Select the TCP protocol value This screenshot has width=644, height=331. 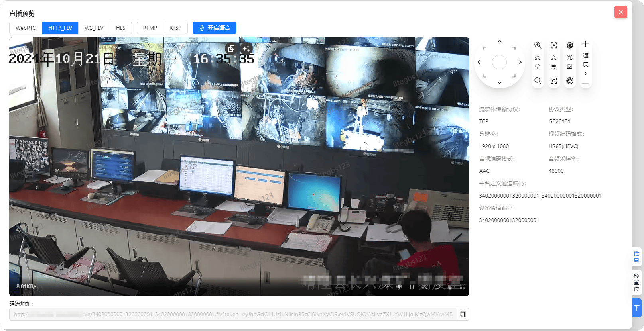point(484,121)
